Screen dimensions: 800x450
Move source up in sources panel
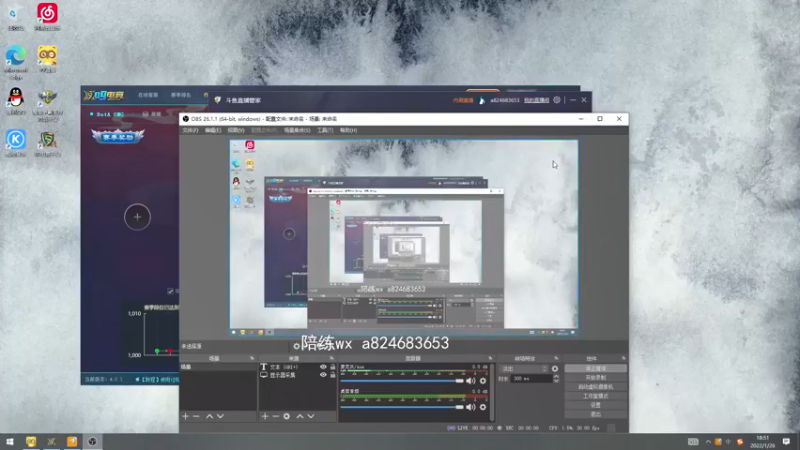(300, 416)
